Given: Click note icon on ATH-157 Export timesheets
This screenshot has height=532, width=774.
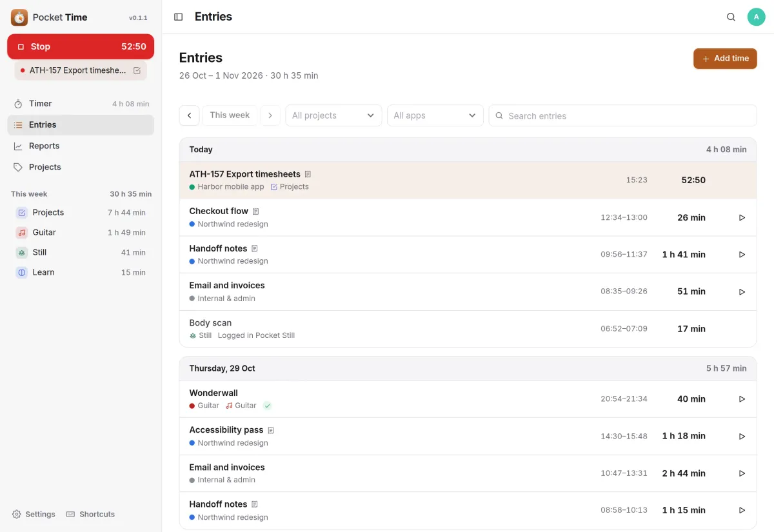Looking at the screenshot, I should (308, 174).
